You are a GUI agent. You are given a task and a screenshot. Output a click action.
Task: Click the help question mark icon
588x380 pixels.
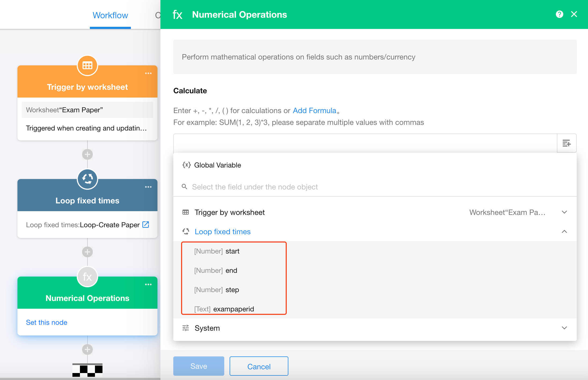[559, 14]
